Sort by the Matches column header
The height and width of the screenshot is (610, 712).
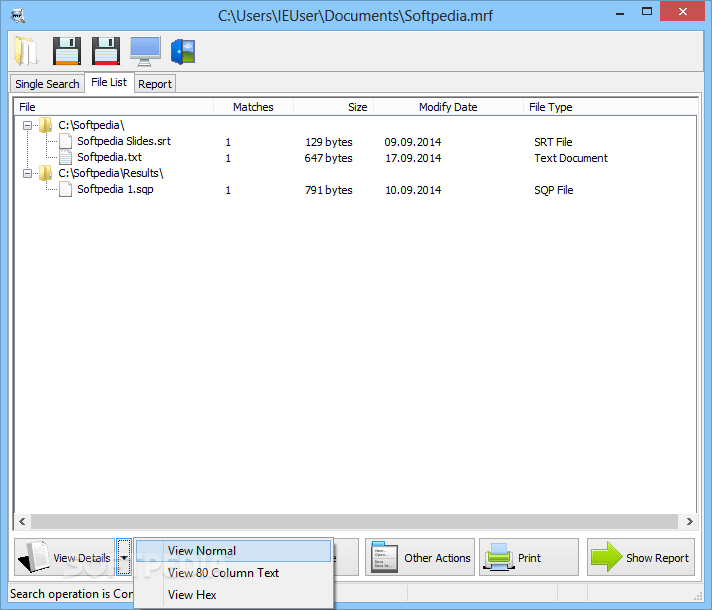[x=253, y=107]
